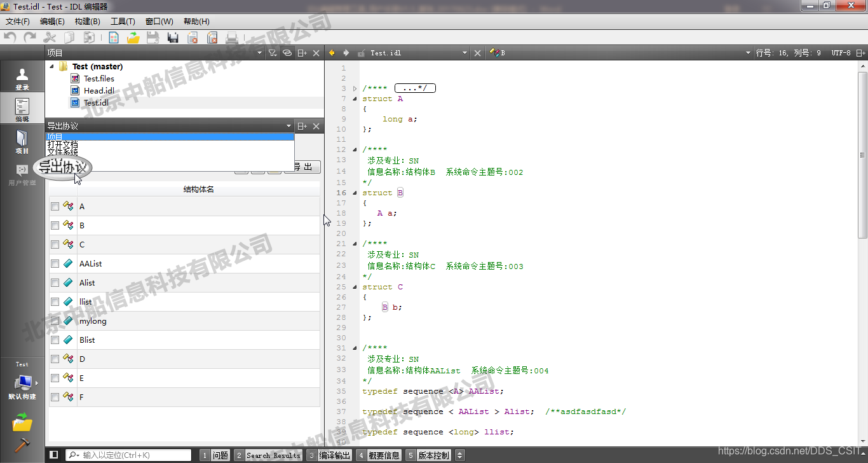
Task: Tick the checkbox for struct D
Action: coord(55,359)
